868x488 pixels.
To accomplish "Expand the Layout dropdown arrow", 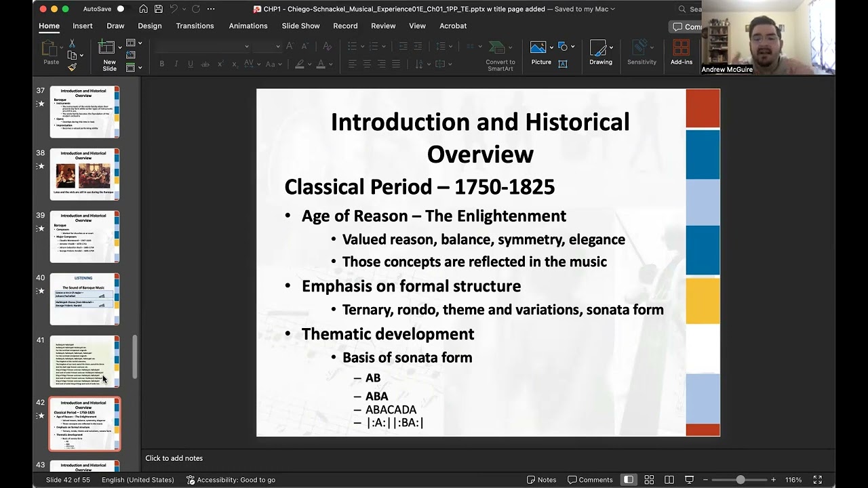I will pyautogui.click(x=140, y=44).
